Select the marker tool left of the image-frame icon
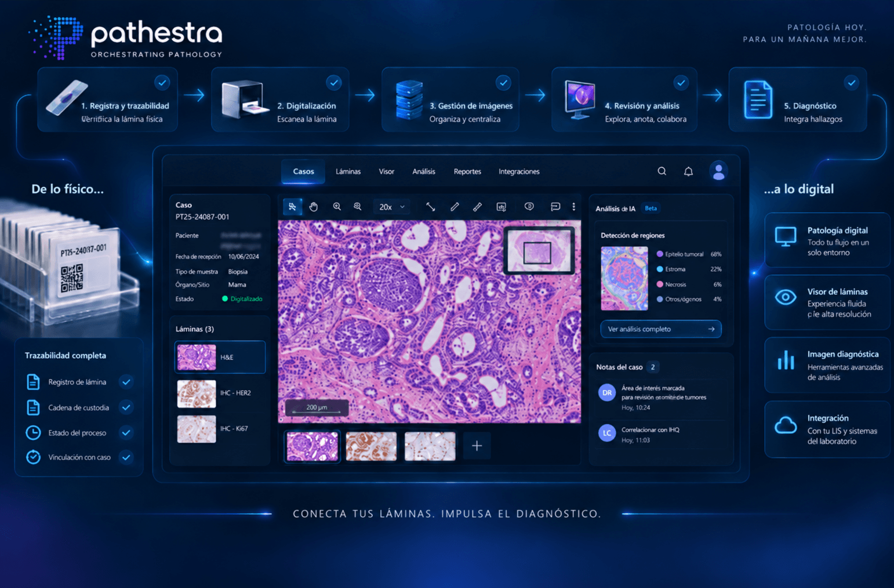Image resolution: width=894 pixels, height=588 pixels. click(x=477, y=207)
